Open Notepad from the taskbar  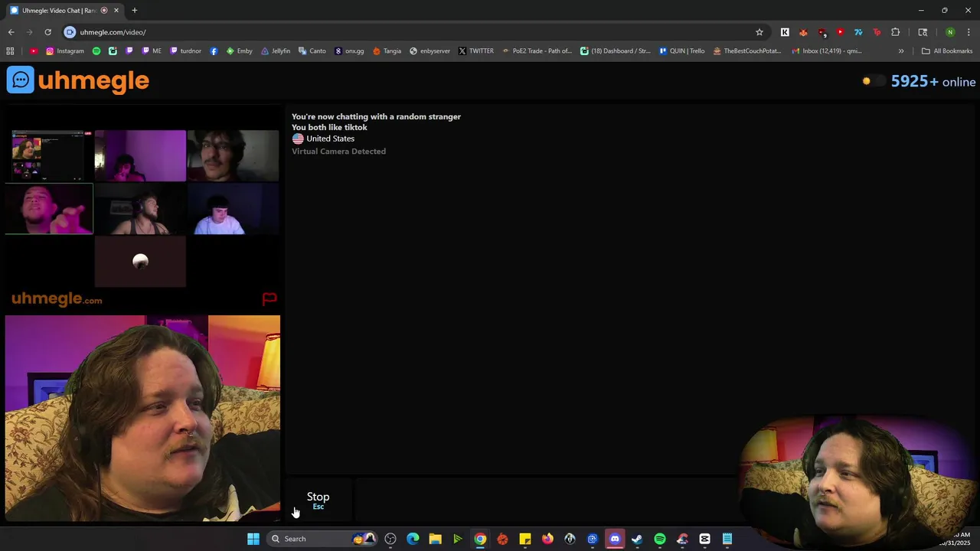(727, 539)
